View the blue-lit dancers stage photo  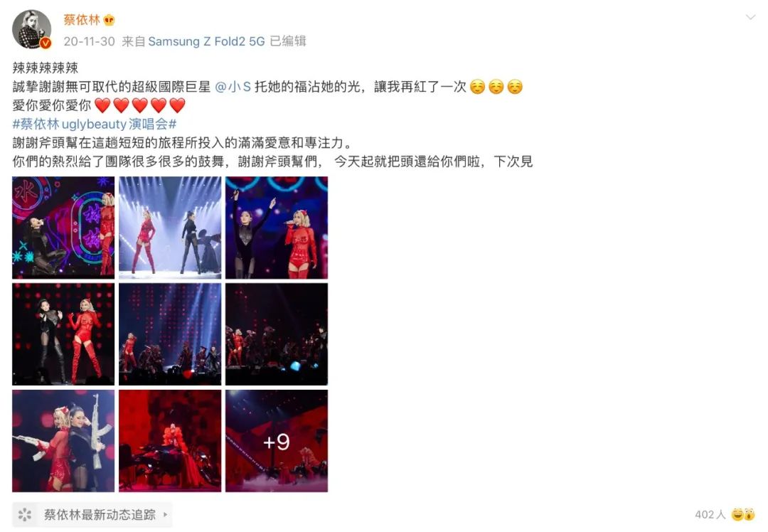point(170,334)
